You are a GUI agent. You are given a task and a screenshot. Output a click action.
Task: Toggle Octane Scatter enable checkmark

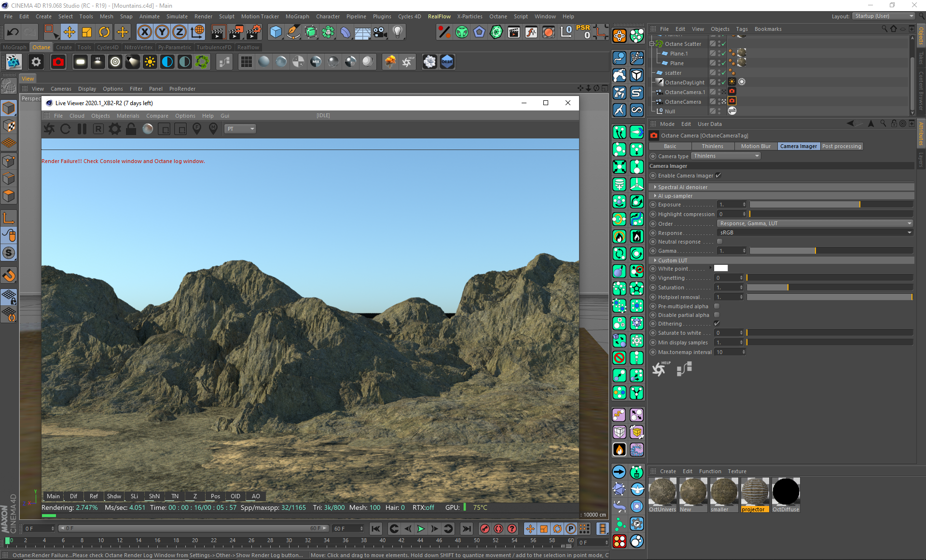(724, 44)
